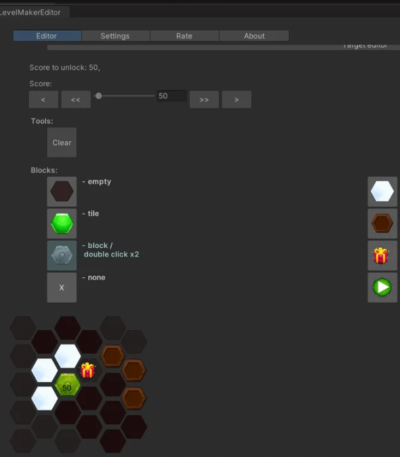Screen dimensions: 400x457
Task: Select the none X block
Action: (62, 287)
